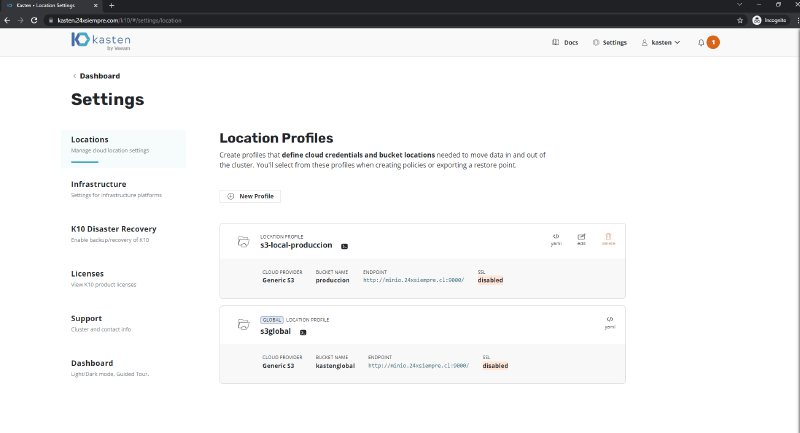Click 'Generic S3' in s3-local-produccion card

point(278,281)
